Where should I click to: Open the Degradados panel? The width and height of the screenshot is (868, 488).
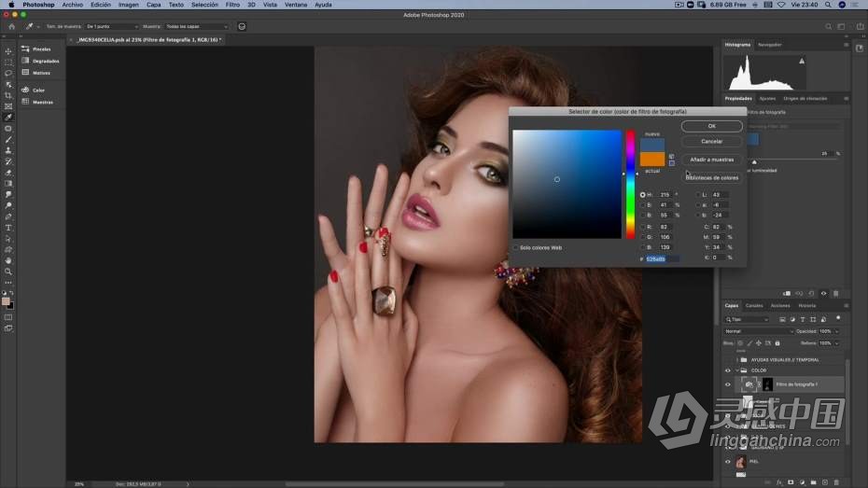(x=45, y=61)
